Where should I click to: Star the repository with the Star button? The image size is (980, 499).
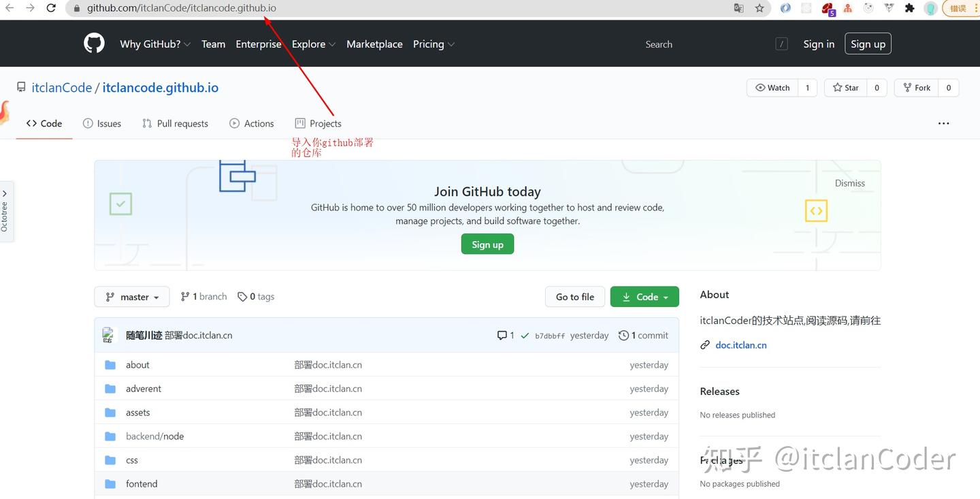point(846,88)
